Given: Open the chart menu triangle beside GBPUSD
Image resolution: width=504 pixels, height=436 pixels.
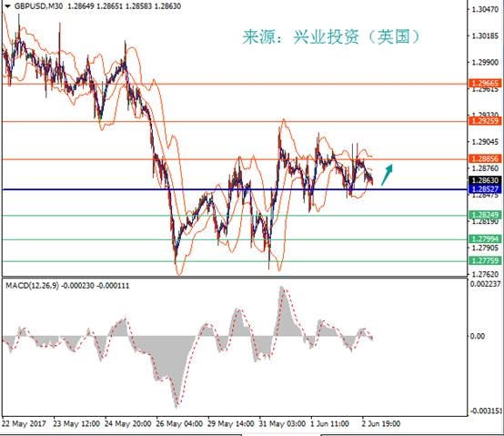Looking at the screenshot, I should [x=7, y=6].
